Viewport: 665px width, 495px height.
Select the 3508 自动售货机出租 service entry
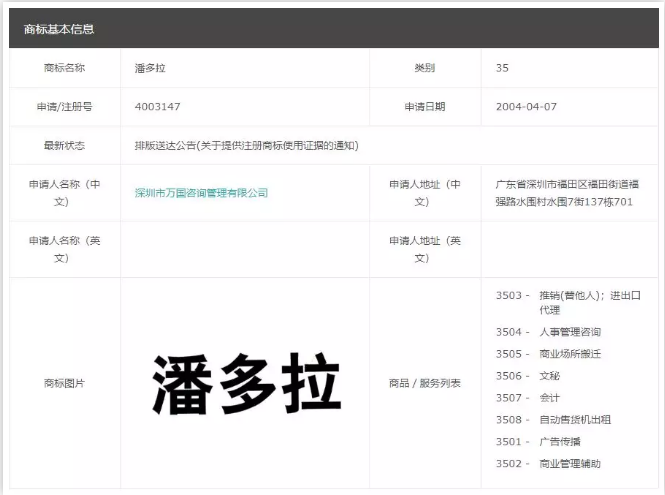(x=553, y=420)
